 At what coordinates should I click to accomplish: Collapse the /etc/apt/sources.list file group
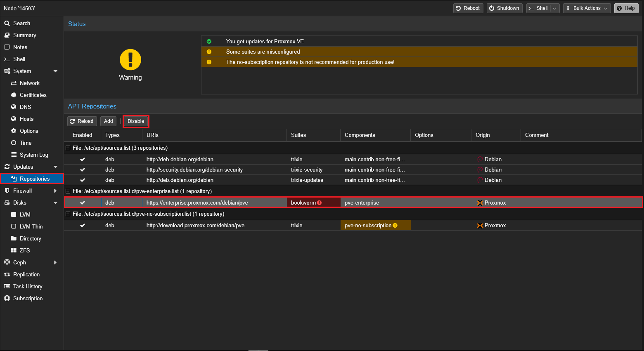[68, 148]
